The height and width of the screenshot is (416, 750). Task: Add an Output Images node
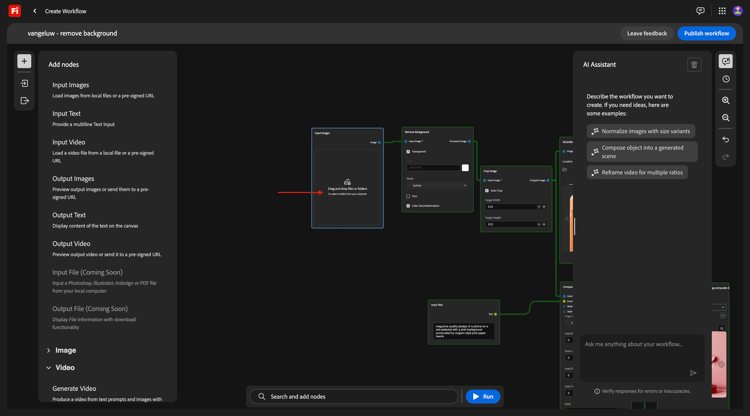click(100, 187)
